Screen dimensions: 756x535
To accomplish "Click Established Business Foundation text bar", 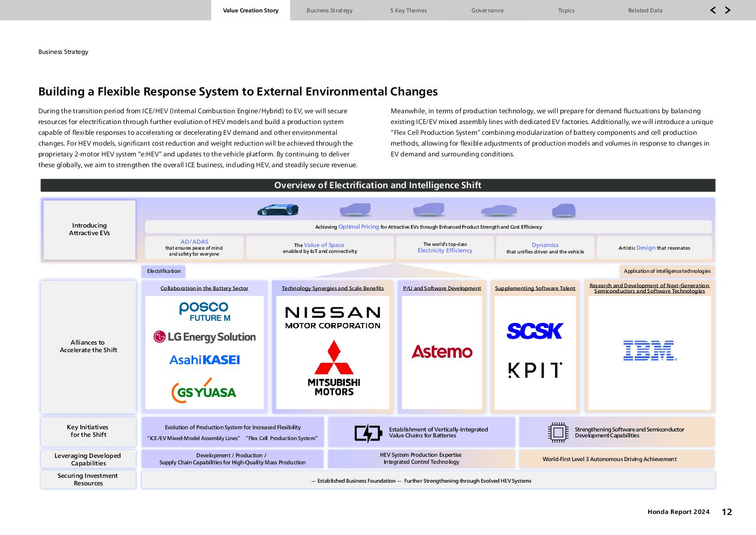I will coord(428,480).
